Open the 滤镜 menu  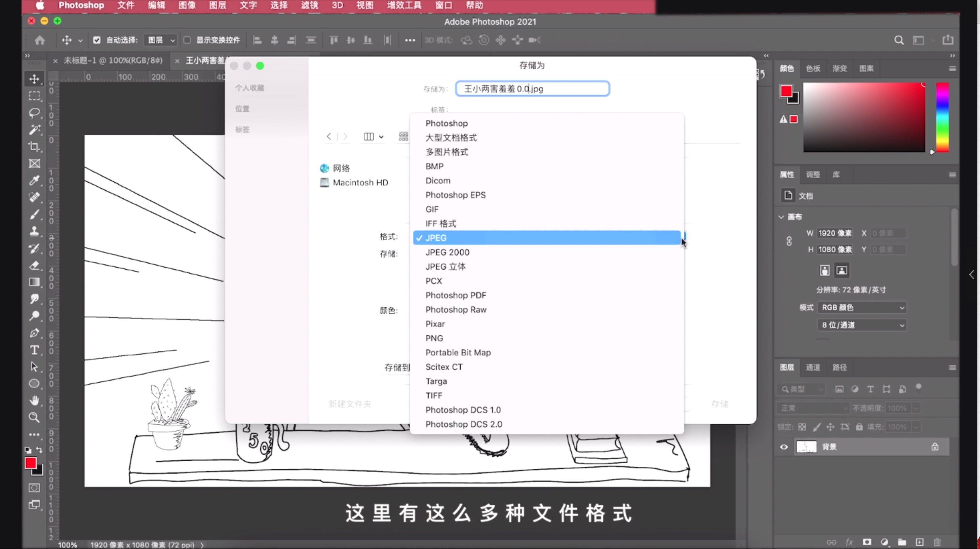pos(309,5)
